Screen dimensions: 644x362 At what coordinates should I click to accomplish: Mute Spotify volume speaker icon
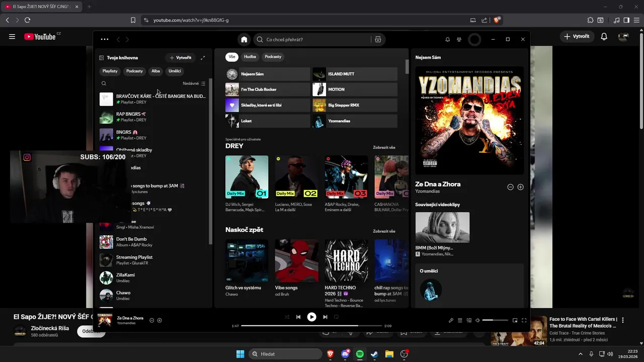coord(477,320)
